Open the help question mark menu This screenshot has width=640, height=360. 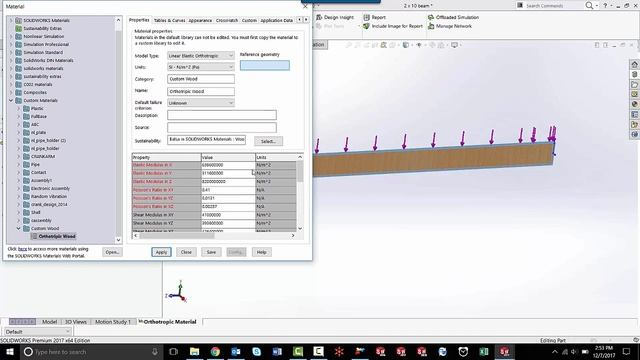coord(605,6)
